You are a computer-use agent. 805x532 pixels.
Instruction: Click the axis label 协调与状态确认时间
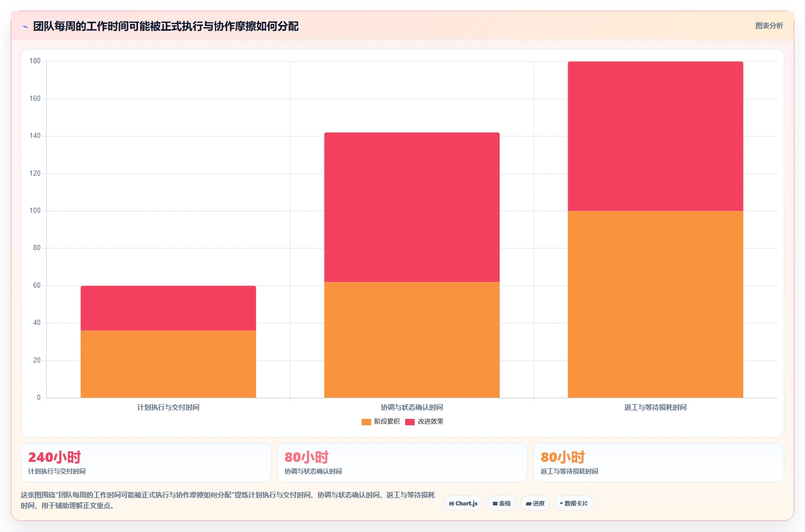[x=412, y=407]
